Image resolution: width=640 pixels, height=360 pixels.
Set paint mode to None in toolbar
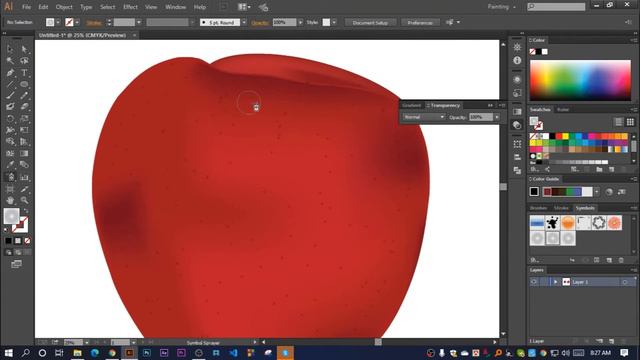pyautogui.click(x=27, y=241)
